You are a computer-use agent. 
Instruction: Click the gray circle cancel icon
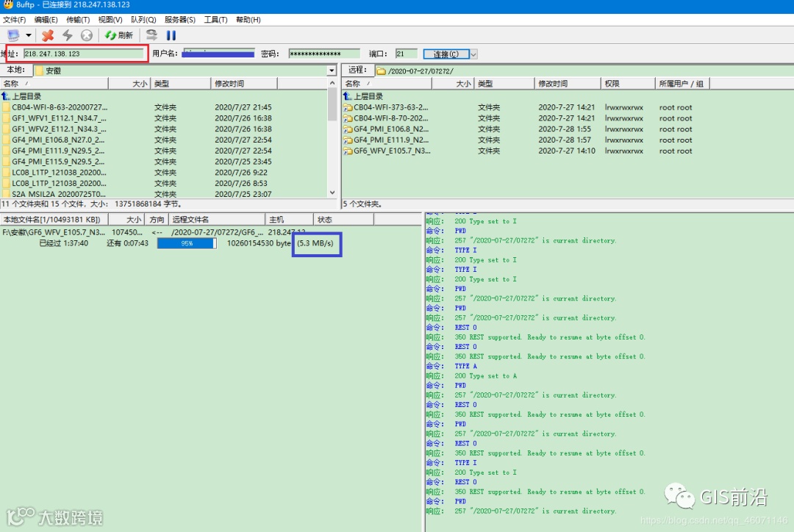pos(87,35)
